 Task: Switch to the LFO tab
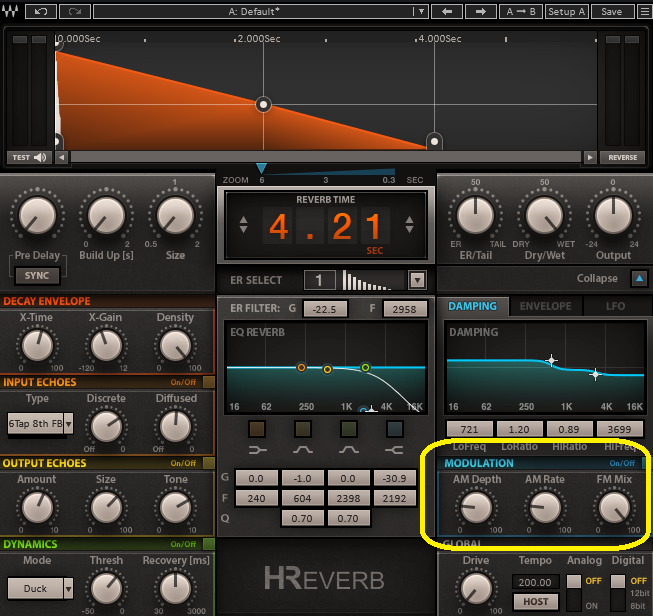coord(615,306)
